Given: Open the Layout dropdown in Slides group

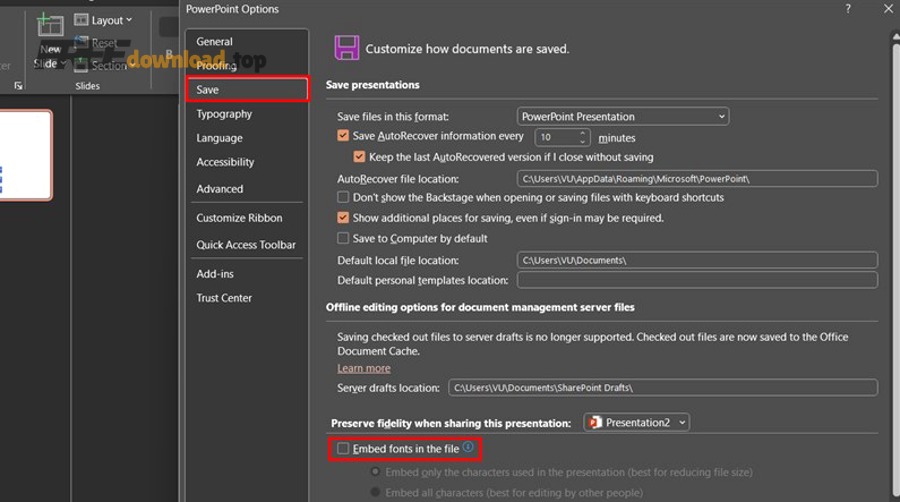Looking at the screenshot, I should [x=103, y=20].
